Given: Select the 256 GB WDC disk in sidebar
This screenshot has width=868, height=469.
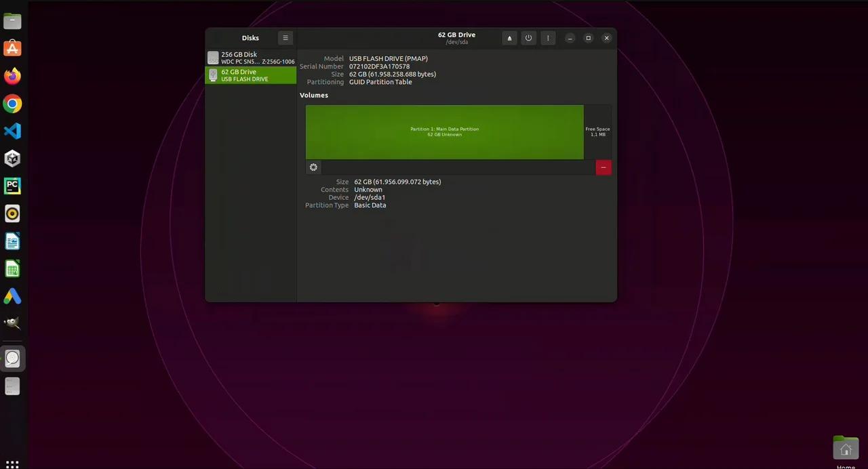Looking at the screenshot, I should tap(250, 58).
